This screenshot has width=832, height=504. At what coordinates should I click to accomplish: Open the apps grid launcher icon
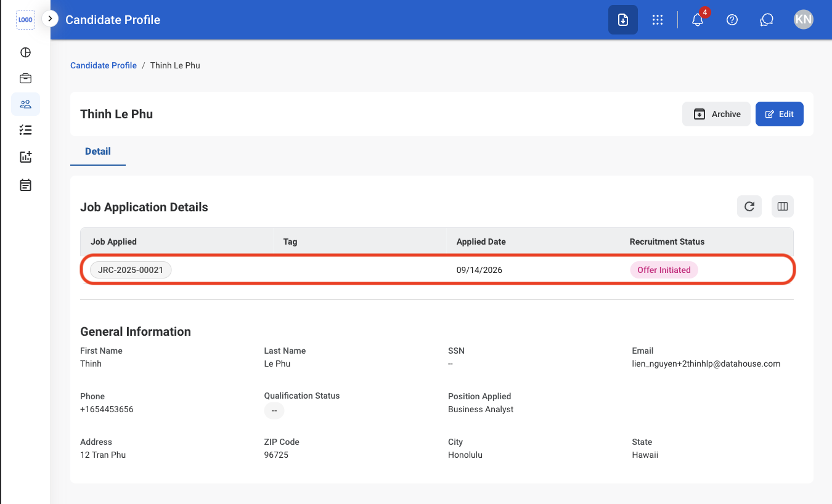(658, 20)
